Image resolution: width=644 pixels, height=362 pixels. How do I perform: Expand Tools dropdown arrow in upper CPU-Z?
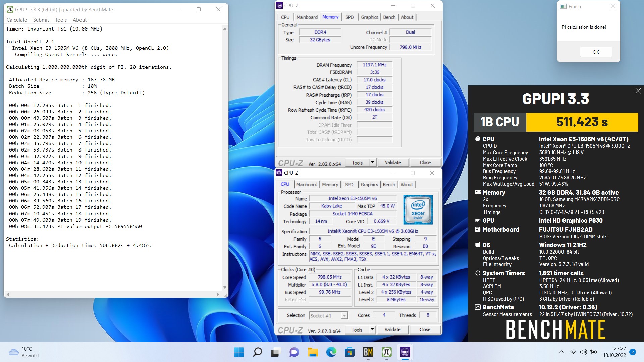[x=372, y=162]
